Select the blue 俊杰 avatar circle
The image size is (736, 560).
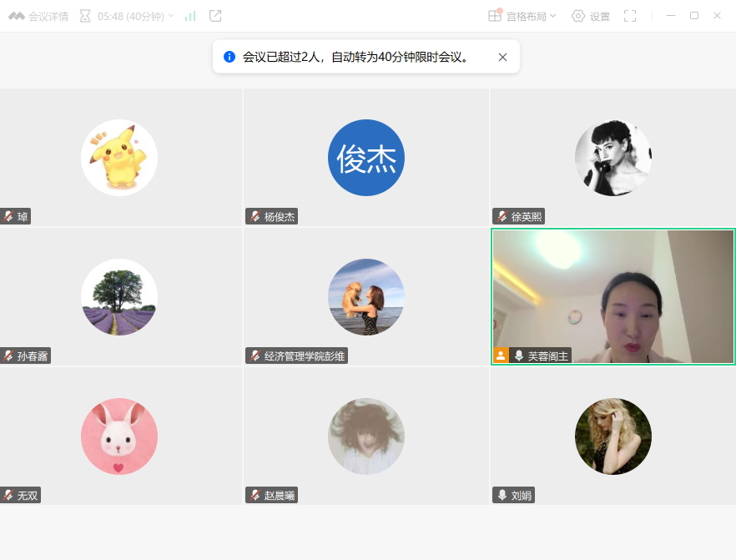365,158
